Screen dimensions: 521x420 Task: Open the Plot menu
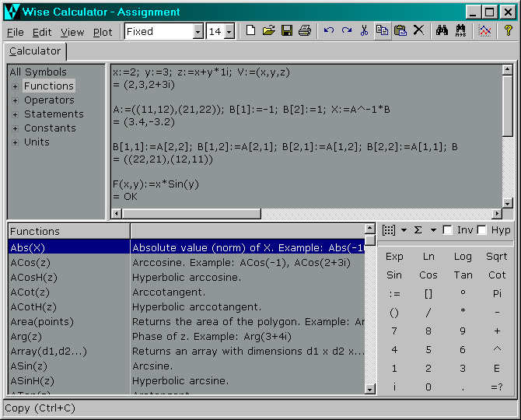point(103,32)
